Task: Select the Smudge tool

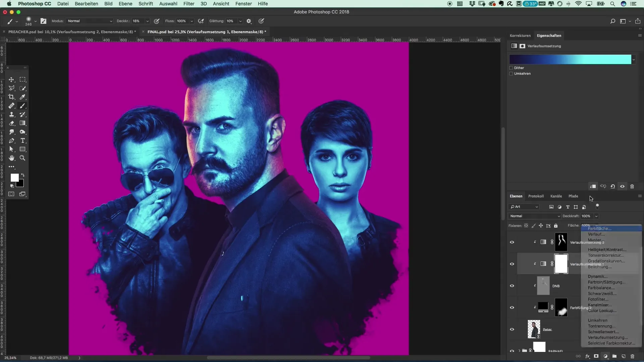Action: click(11, 132)
